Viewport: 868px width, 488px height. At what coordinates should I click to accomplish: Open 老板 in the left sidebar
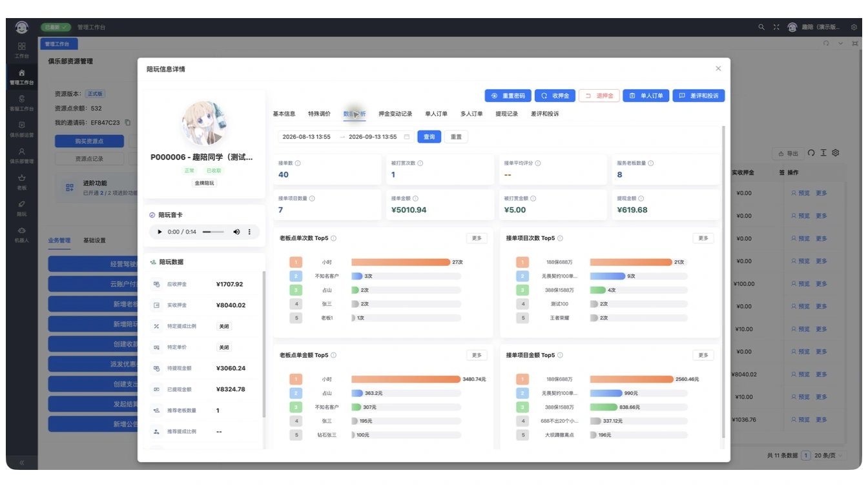[x=22, y=181]
